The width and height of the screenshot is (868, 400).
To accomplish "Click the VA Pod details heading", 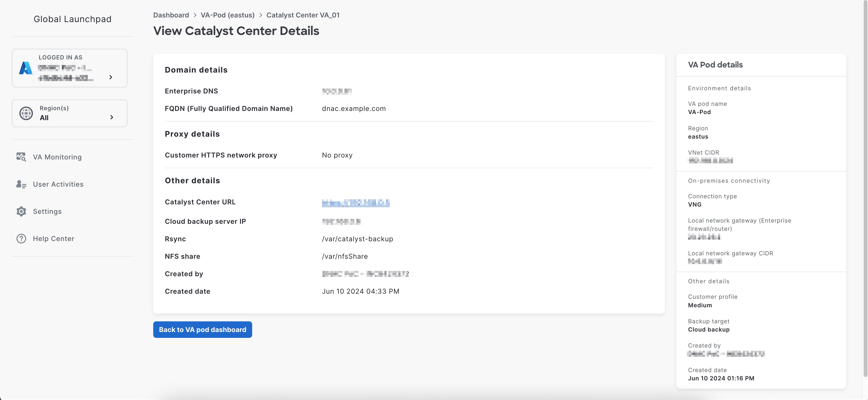I will [715, 65].
